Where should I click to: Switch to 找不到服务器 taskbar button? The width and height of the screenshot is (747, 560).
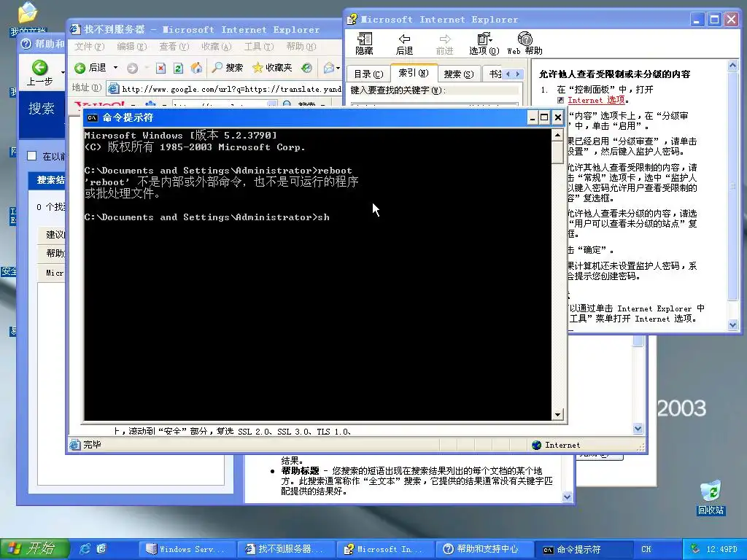click(x=286, y=549)
